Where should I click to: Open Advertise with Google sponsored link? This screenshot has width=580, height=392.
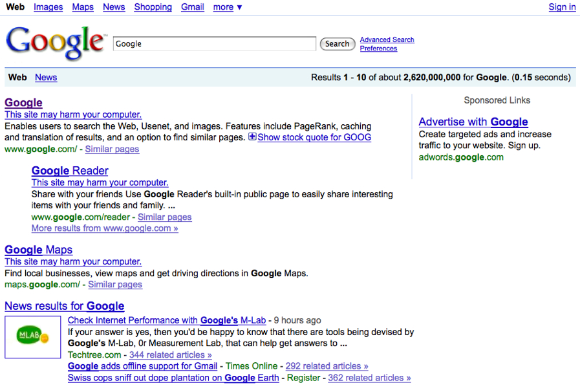pos(473,122)
